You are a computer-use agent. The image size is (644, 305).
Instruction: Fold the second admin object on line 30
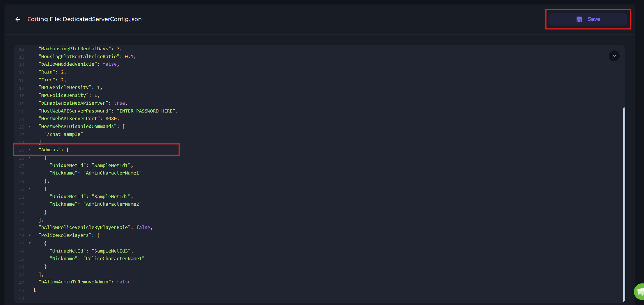point(30,189)
